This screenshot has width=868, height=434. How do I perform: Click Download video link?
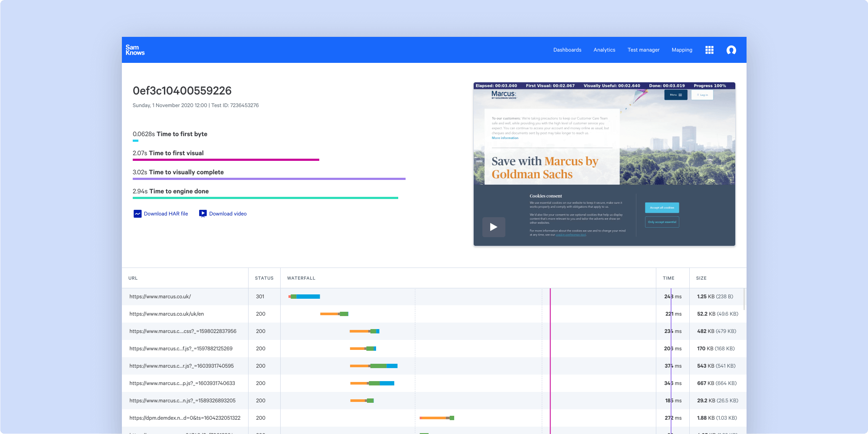point(228,214)
